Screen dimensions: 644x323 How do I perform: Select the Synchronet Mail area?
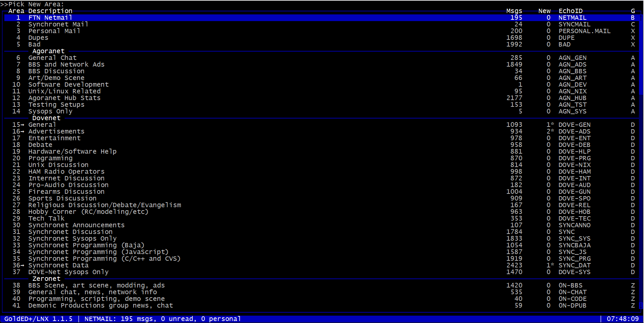point(322,24)
